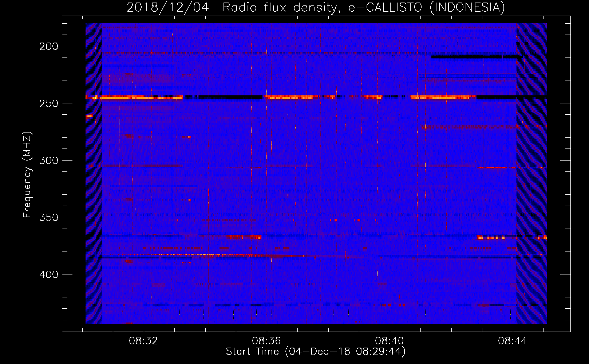The image size is (589, 364).
Task: Click the plot title mentioning e-CALLISTO (INDONESIA)
Action: pyautogui.click(x=316, y=7)
